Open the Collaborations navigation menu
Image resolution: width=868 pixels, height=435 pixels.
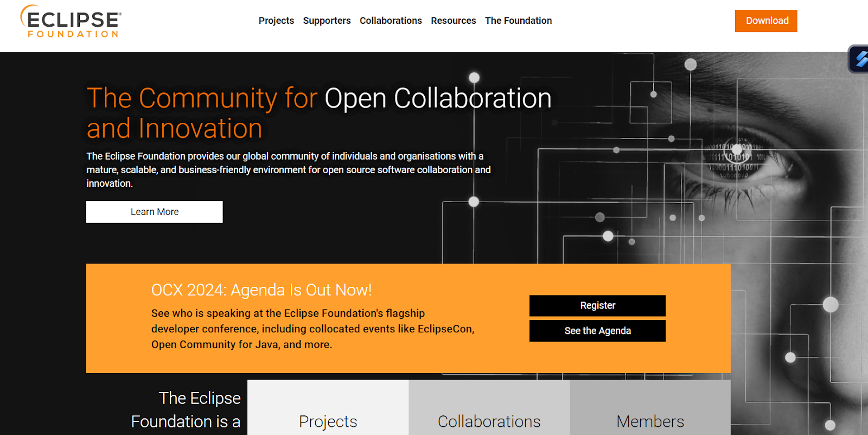391,21
